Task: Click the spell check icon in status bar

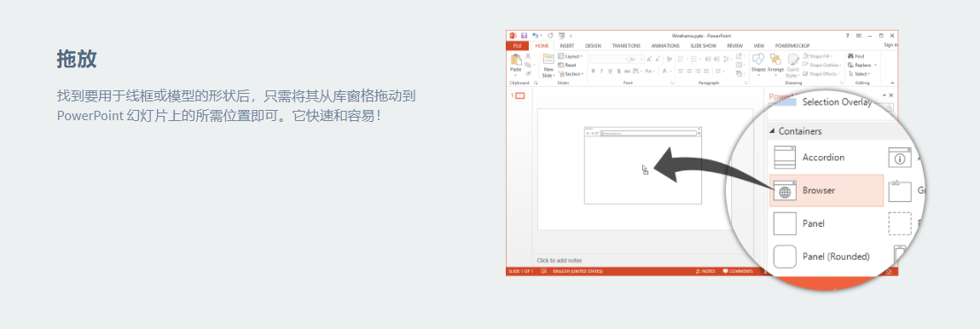Action: (544, 271)
